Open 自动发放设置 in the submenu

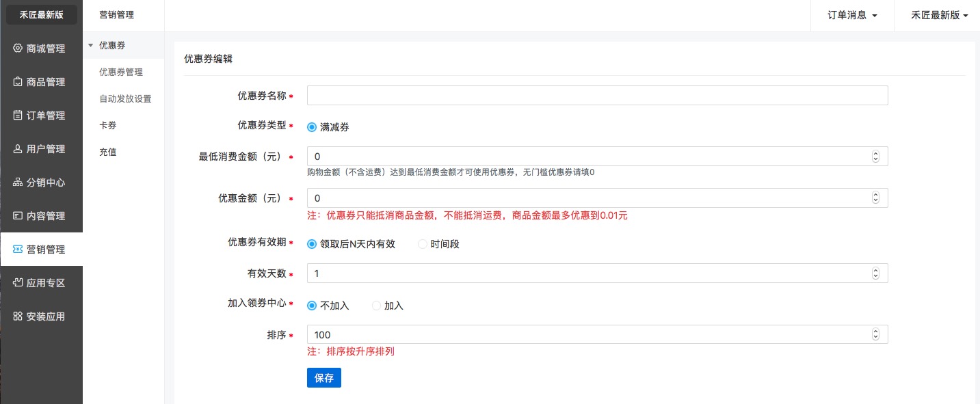tap(125, 98)
